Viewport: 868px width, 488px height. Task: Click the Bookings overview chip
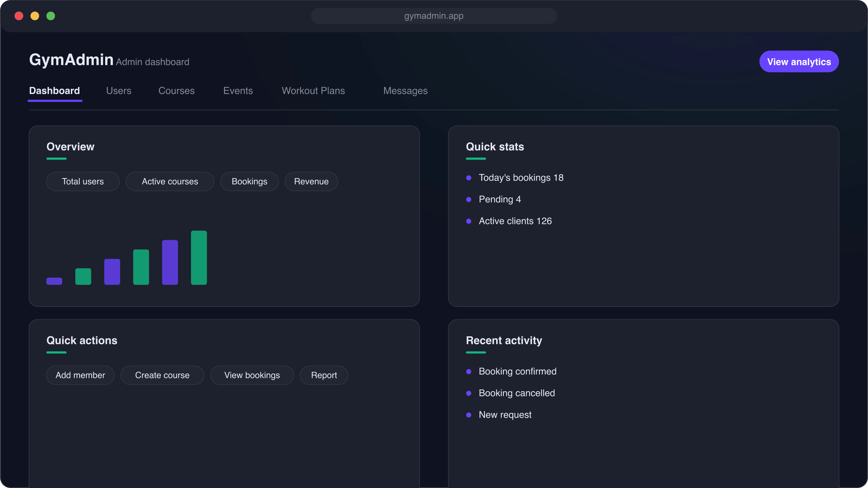[249, 182]
